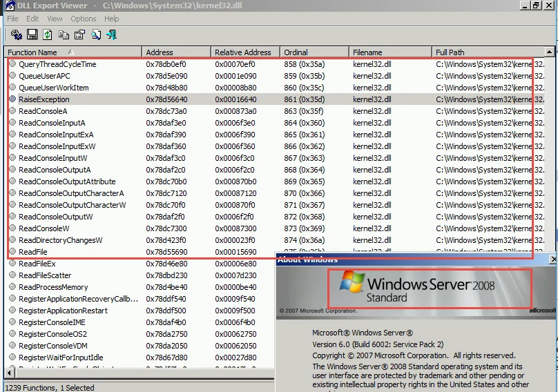This screenshot has height=392, width=558.
Task: Click the bullet icon beside RegisterConsoleIME
Action: click(13, 322)
